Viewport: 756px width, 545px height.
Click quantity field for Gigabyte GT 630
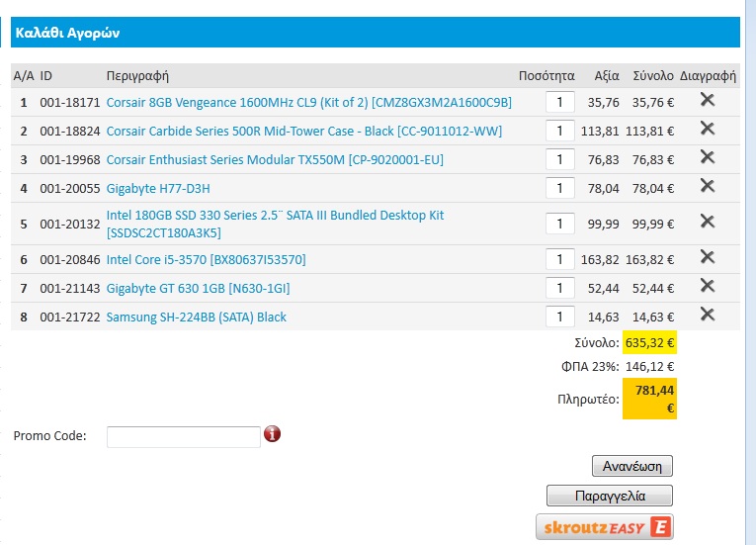pyautogui.click(x=559, y=288)
